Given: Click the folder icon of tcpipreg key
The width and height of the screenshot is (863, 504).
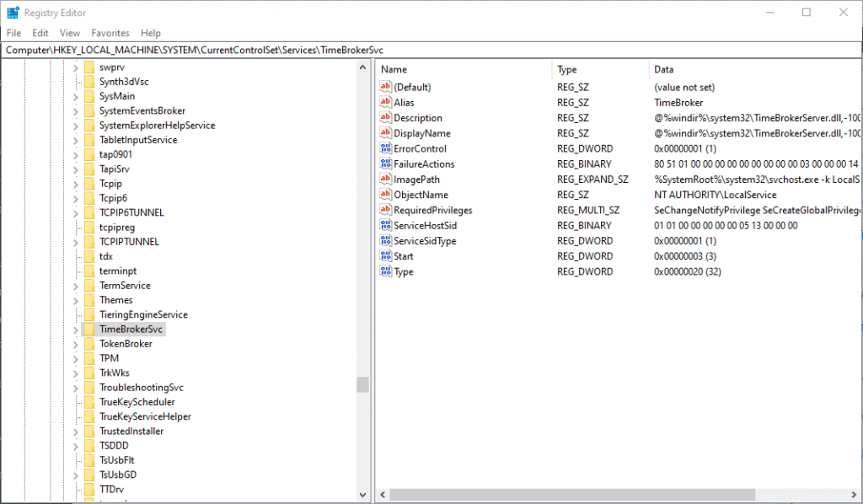Looking at the screenshot, I should pos(89,228).
